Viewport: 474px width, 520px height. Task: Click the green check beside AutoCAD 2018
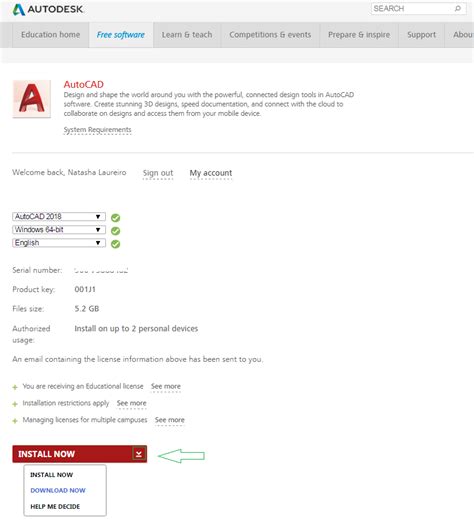[116, 218]
